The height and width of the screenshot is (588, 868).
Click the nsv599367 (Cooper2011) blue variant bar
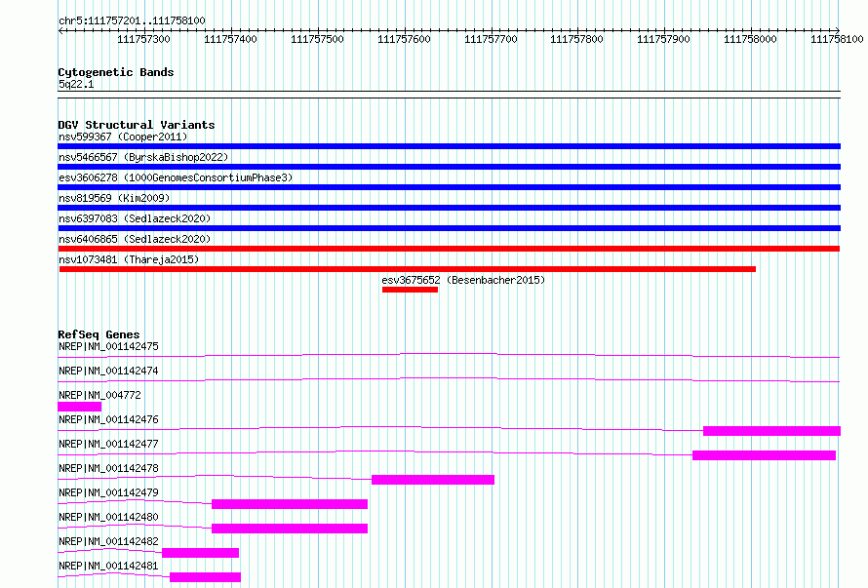click(449, 146)
